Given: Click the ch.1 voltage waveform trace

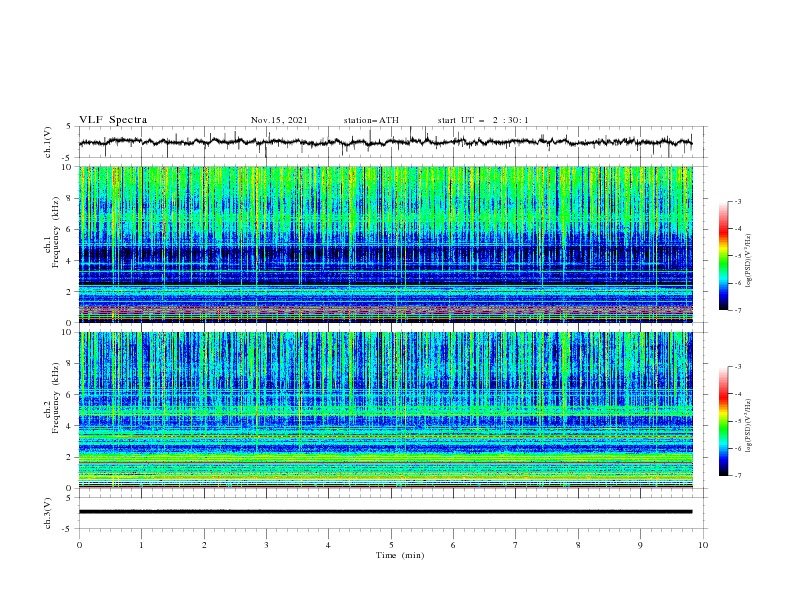Looking at the screenshot, I should coord(385,142).
